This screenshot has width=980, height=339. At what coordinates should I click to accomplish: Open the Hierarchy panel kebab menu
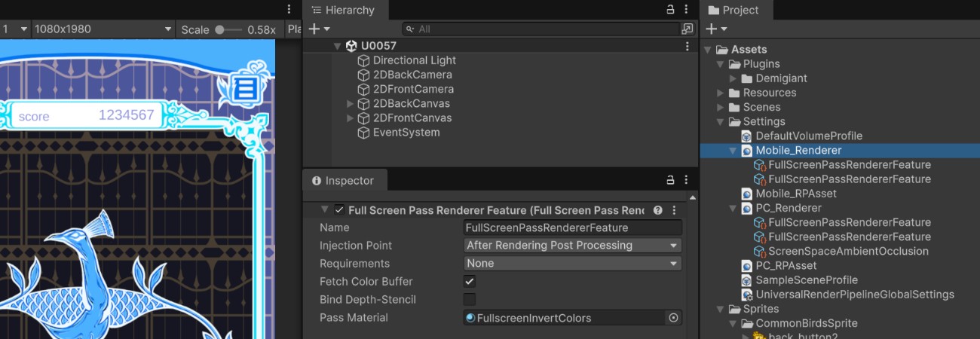687,10
